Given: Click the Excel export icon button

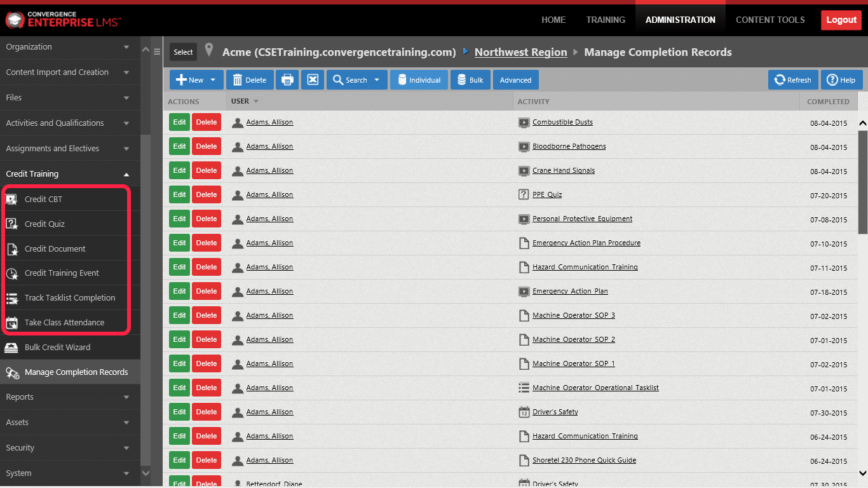Looking at the screenshot, I should (313, 80).
